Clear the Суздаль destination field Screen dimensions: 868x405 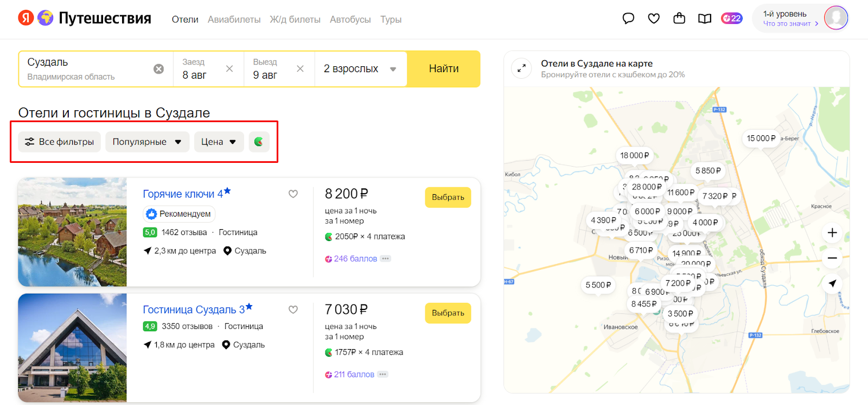[158, 69]
